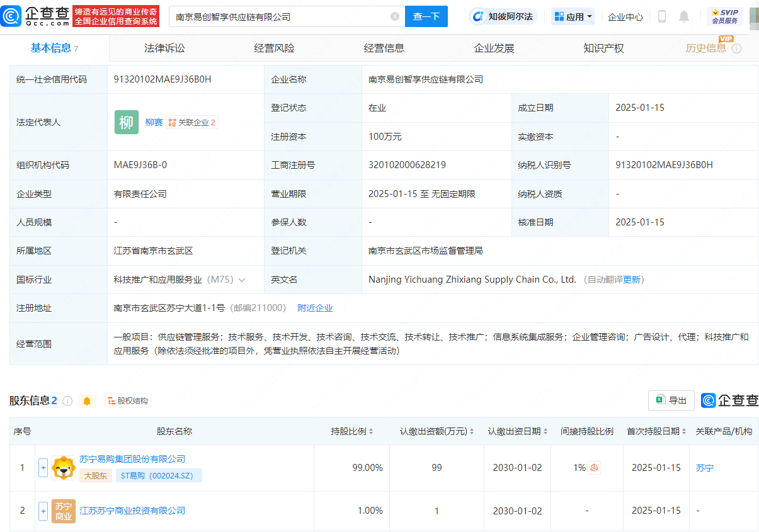Click the indirect shareholding chart icon beside 1%
Screen dimensions: 759x532
click(x=595, y=468)
